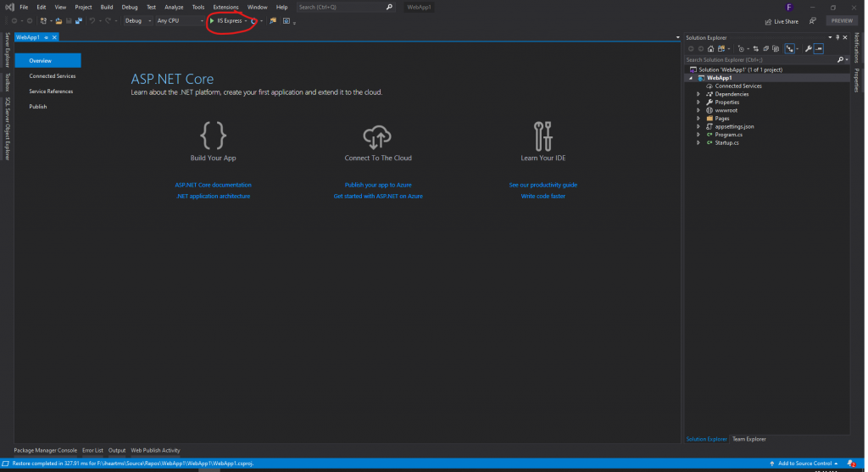Expand the appsettings.json node
Screen dimensions: 868x472
(x=698, y=127)
